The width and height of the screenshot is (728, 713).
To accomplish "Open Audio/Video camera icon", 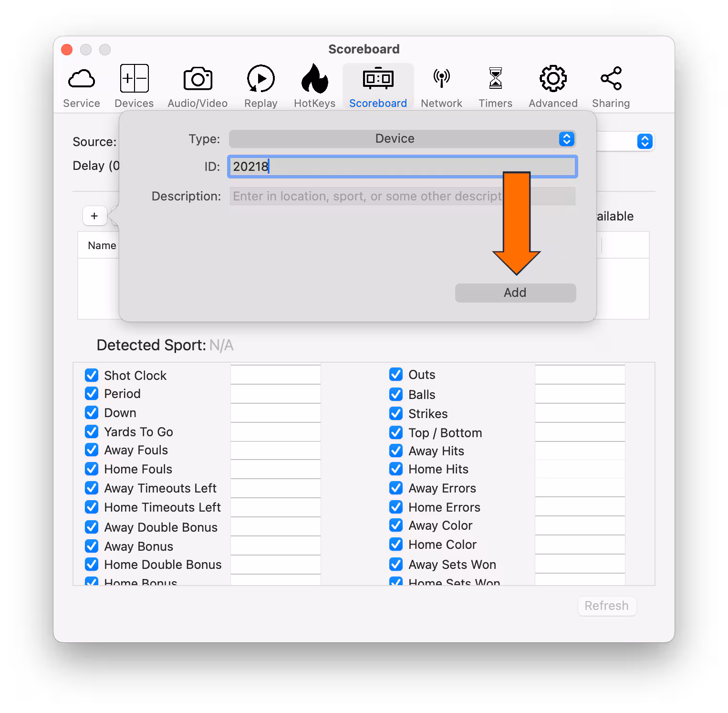I will [x=198, y=78].
